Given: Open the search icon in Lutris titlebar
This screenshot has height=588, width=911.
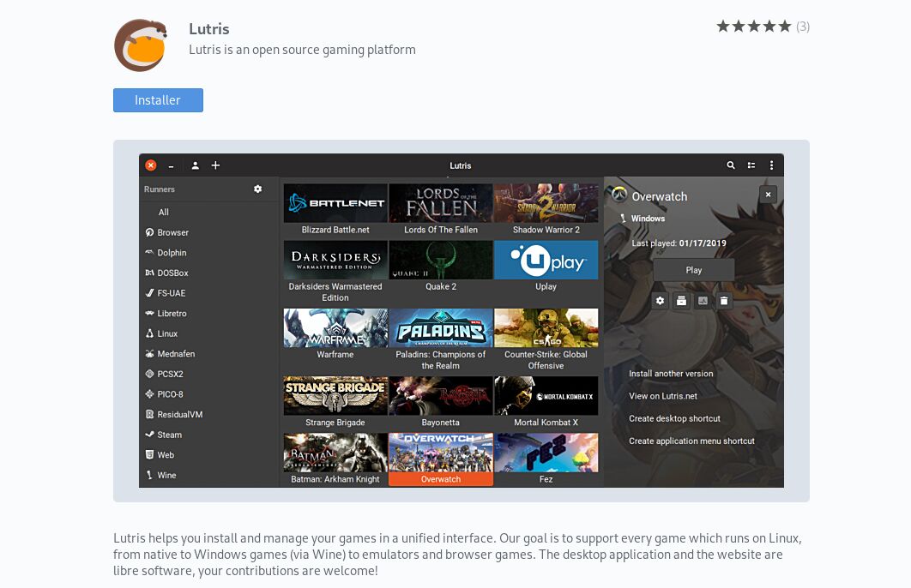Looking at the screenshot, I should pos(731,165).
